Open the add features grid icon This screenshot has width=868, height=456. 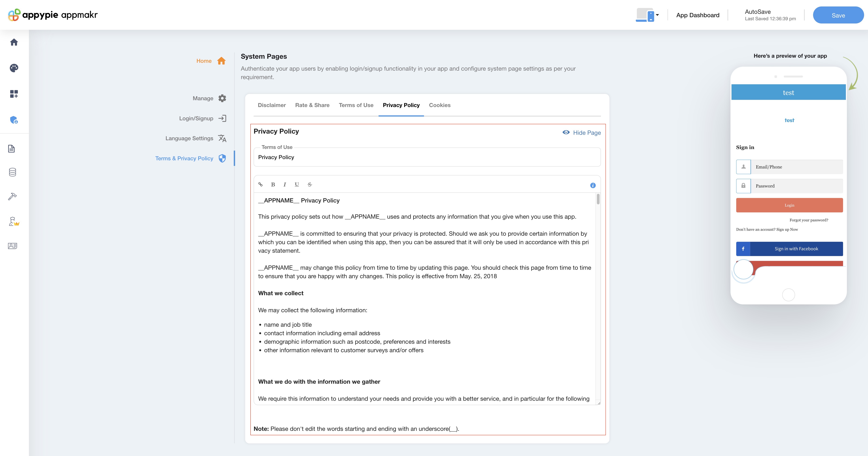[x=14, y=94]
